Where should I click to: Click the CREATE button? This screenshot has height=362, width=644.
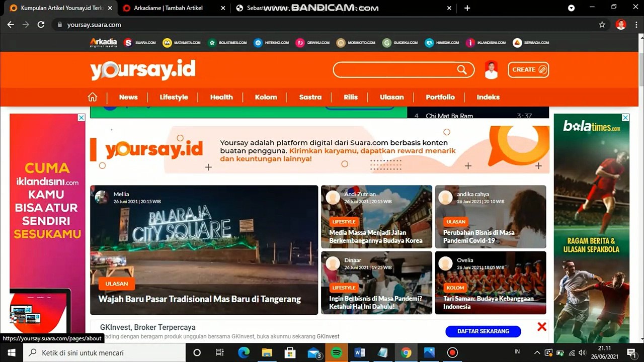coord(528,70)
